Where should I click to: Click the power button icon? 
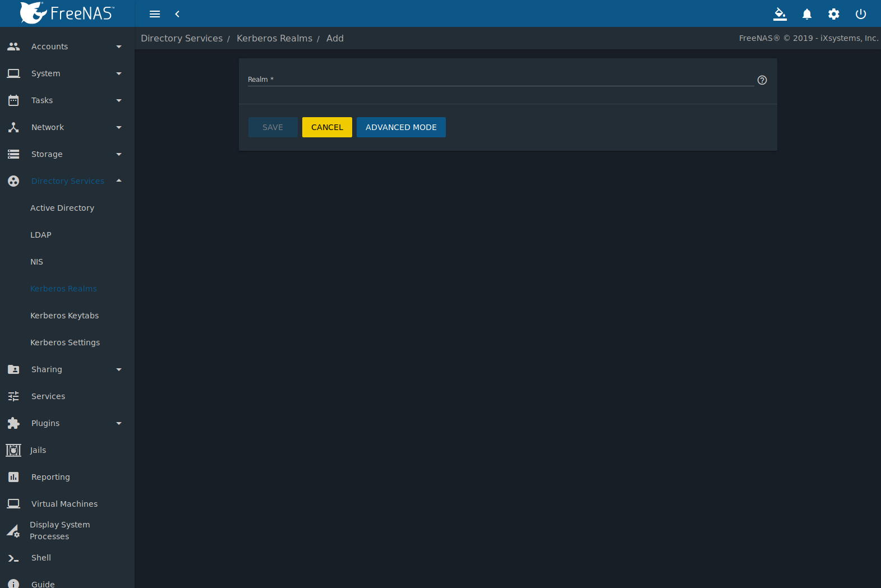(861, 14)
